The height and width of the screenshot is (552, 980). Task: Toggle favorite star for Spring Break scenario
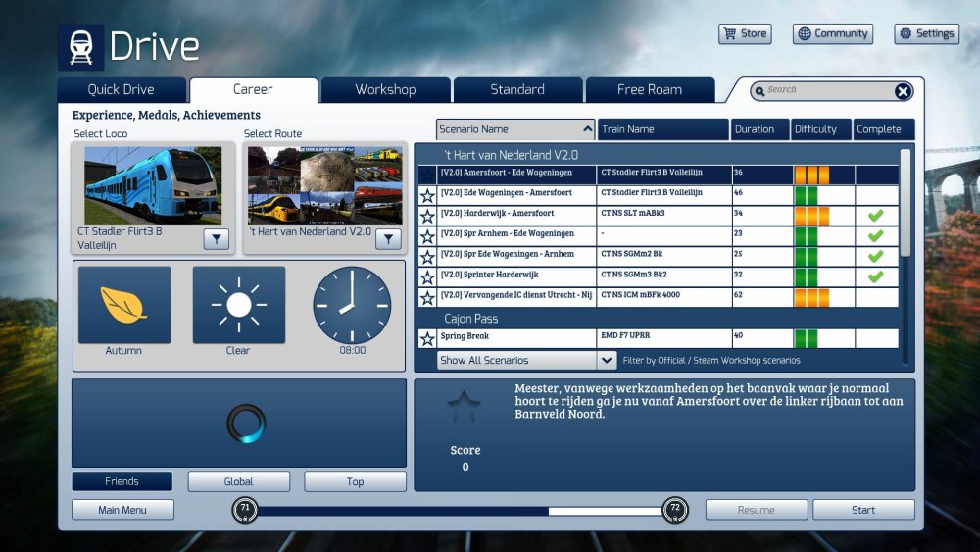427,339
